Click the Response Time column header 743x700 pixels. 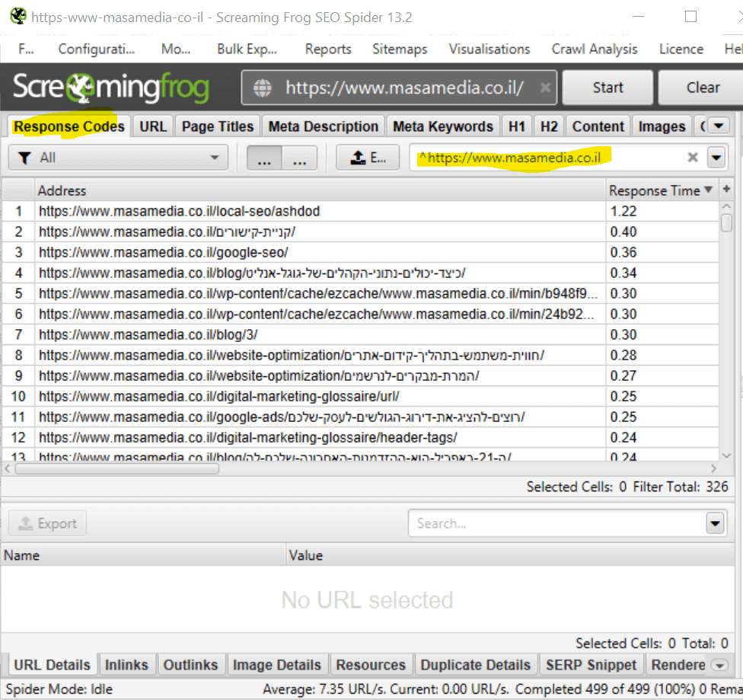(x=662, y=190)
